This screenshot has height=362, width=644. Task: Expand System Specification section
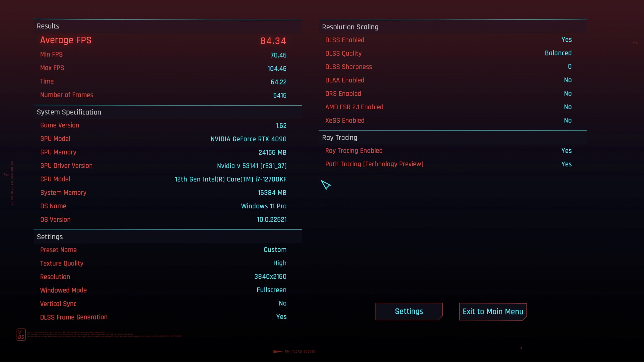click(69, 112)
